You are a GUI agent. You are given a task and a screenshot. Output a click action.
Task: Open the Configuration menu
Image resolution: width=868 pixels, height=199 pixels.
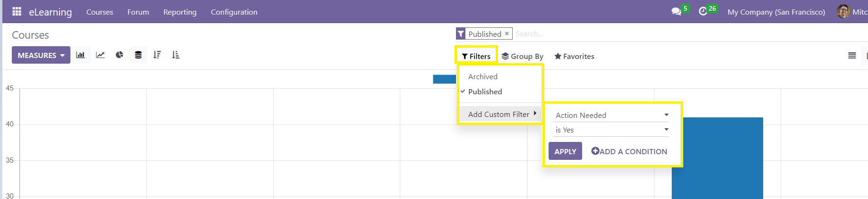234,12
